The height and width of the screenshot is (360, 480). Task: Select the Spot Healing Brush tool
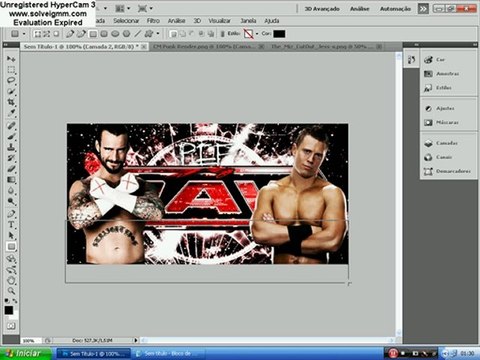click(11, 126)
